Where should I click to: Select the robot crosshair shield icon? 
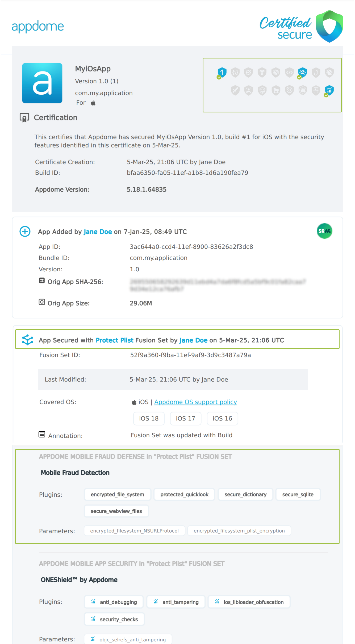[x=303, y=90]
